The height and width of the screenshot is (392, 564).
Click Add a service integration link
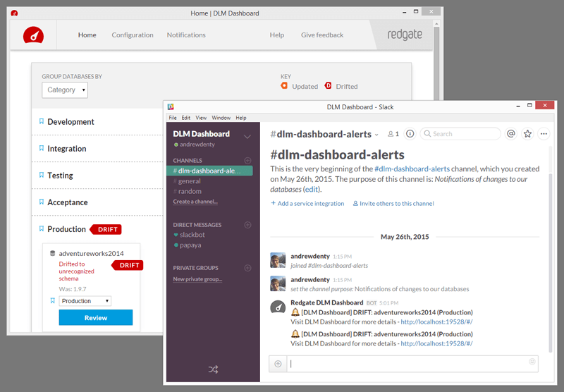point(307,203)
